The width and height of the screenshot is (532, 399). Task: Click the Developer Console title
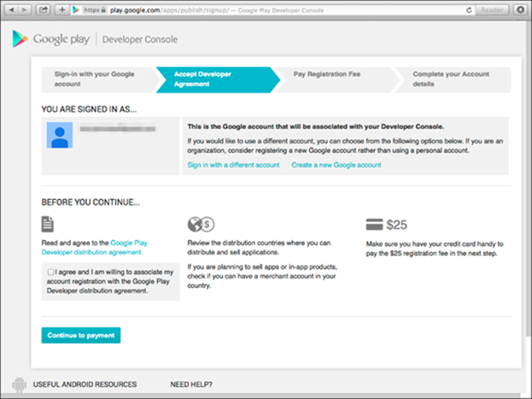pos(139,40)
